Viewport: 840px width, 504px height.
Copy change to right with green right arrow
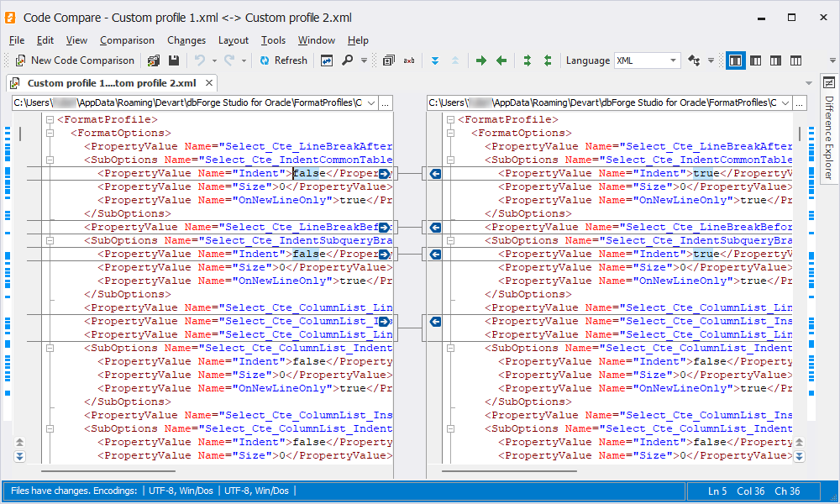coord(481,60)
